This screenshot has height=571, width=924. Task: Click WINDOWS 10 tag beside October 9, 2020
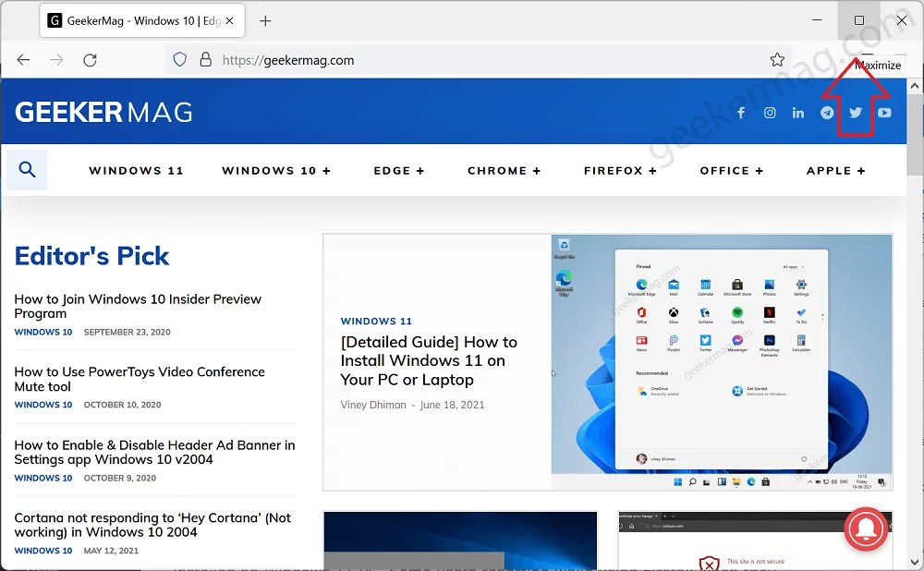point(43,478)
